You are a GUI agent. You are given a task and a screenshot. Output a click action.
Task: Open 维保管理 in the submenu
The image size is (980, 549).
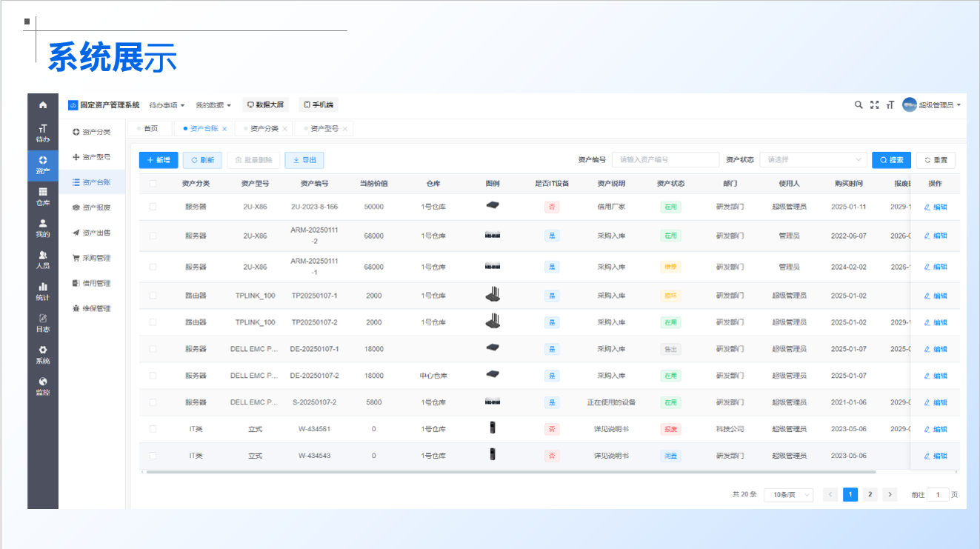(x=92, y=308)
